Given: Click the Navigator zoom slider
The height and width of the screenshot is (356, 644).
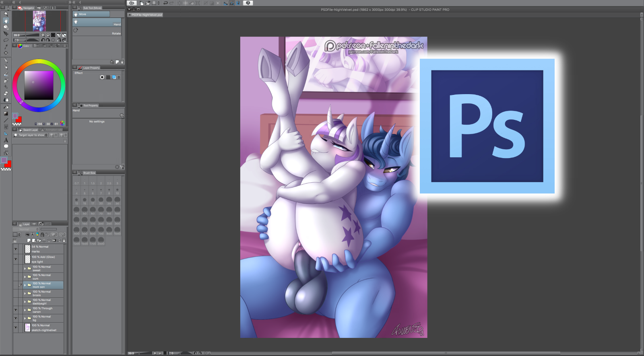Looking at the screenshot, I should pyautogui.click(x=27, y=35).
